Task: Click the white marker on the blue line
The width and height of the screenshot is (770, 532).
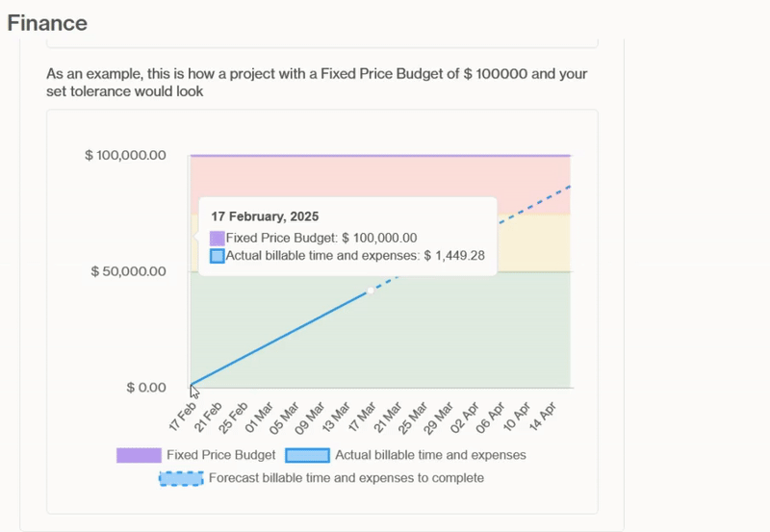Action: click(x=371, y=291)
